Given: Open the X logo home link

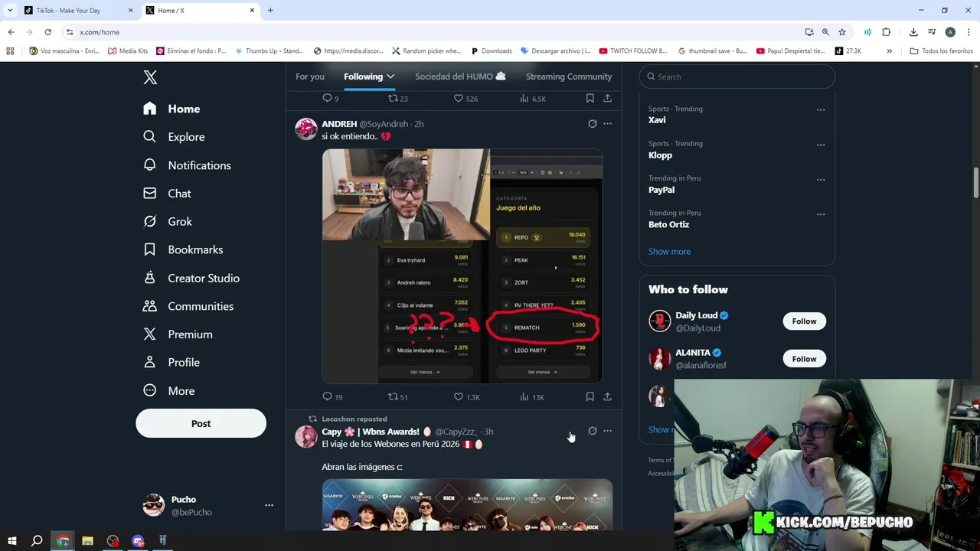Looking at the screenshot, I should point(150,77).
